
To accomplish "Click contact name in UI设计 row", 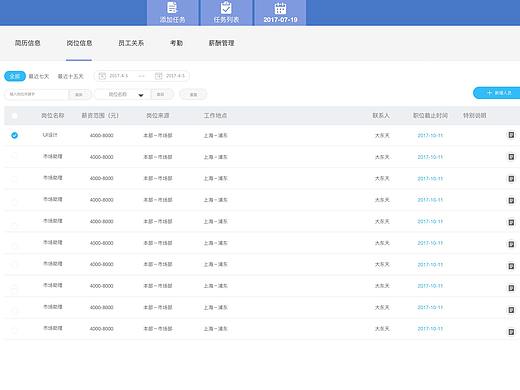I will click(382, 135).
